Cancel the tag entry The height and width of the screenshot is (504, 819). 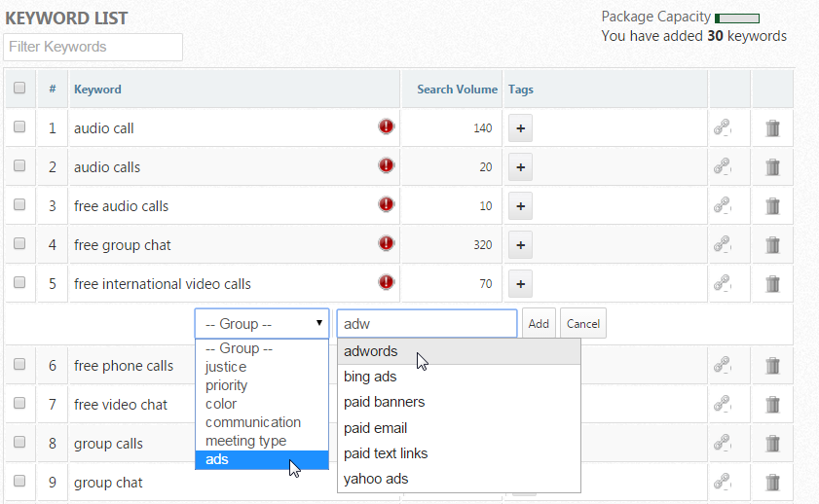click(x=582, y=323)
